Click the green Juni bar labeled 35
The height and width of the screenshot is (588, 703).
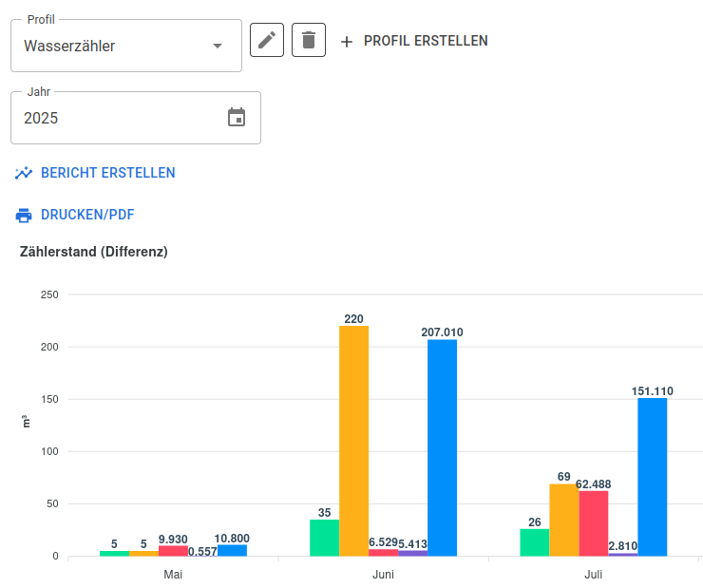click(325, 538)
